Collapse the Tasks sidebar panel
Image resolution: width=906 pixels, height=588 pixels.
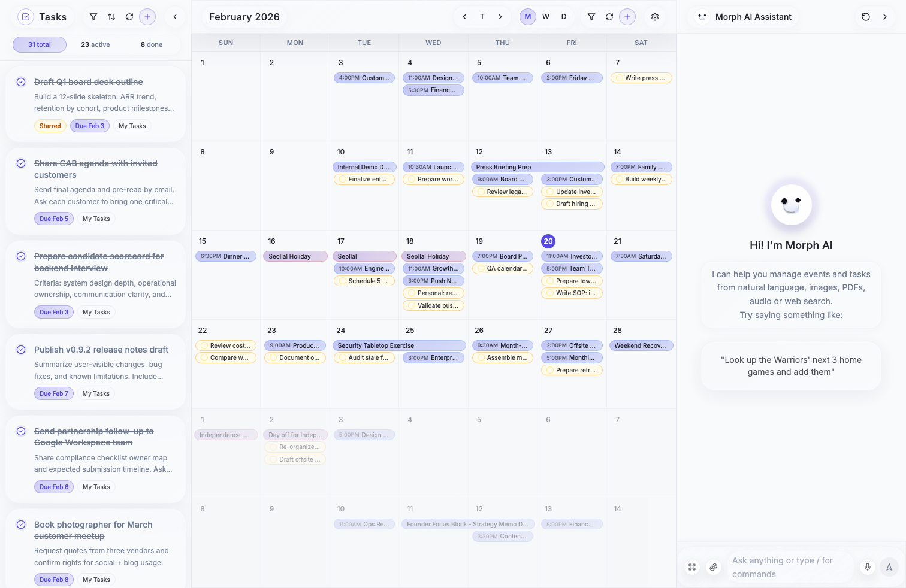point(175,17)
